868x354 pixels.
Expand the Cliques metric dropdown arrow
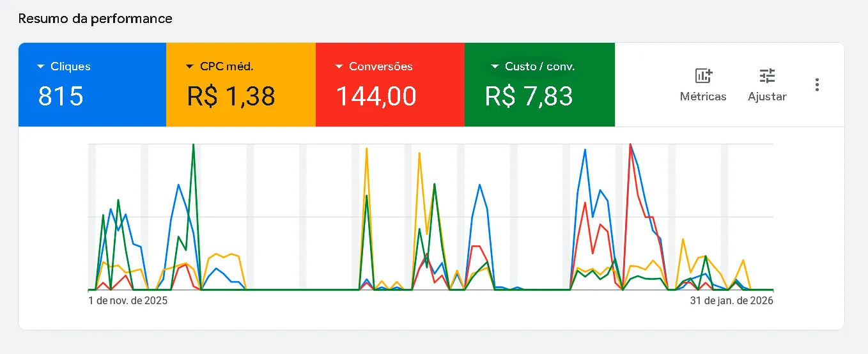pyautogui.click(x=41, y=66)
